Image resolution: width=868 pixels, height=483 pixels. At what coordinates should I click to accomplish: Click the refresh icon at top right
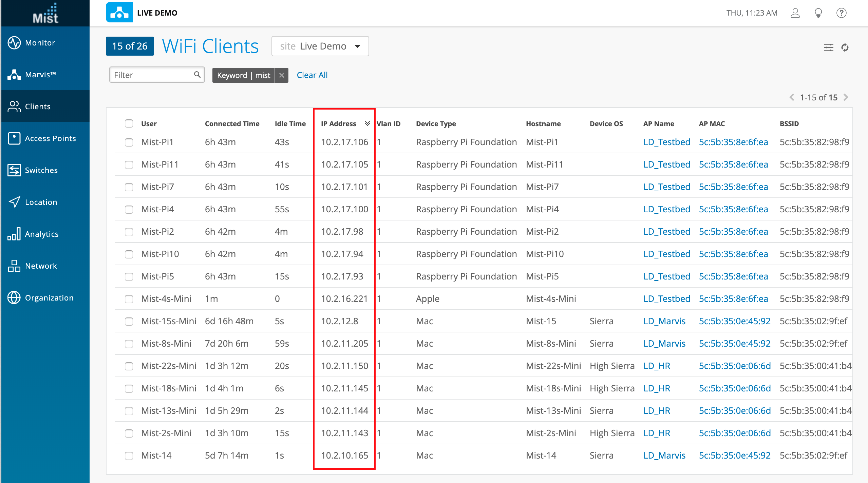point(845,47)
